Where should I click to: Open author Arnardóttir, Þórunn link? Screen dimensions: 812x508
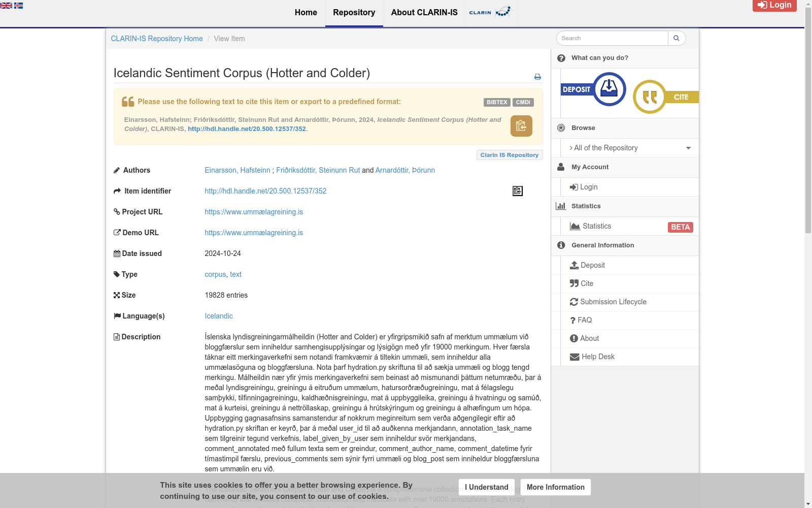point(405,170)
